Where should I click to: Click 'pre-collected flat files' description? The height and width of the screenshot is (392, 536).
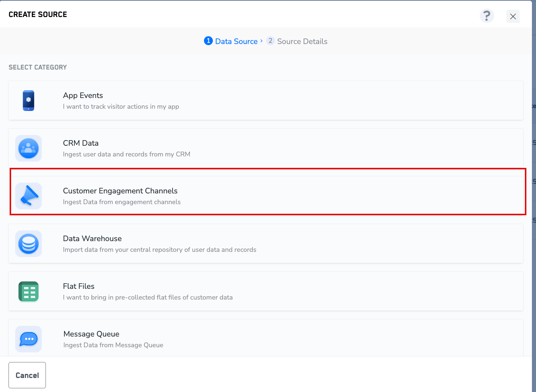click(x=148, y=297)
